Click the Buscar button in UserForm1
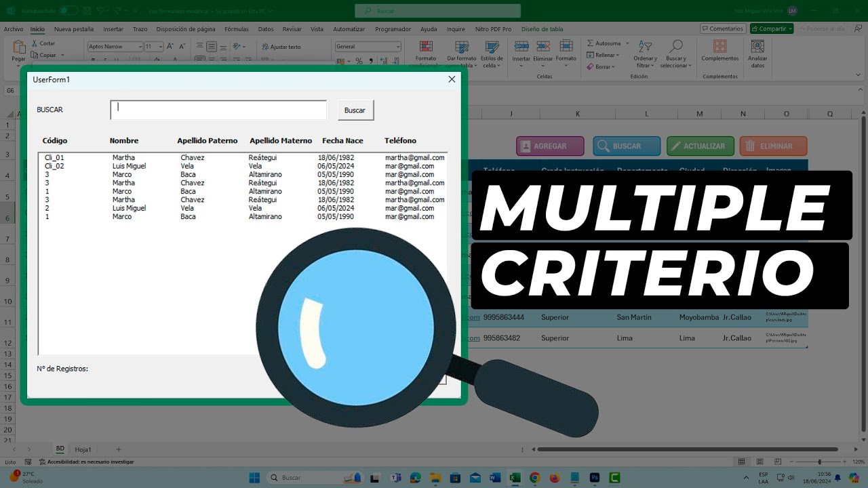Viewport: 868px width, 488px height. click(x=355, y=110)
